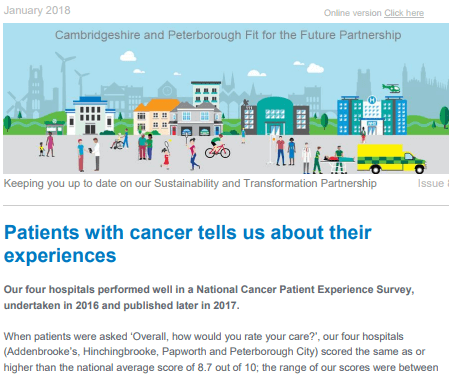Image resolution: width=449 pixels, height=378 pixels.
Task: Click the Fit for the Future Partnership banner title
Action: click(x=228, y=35)
